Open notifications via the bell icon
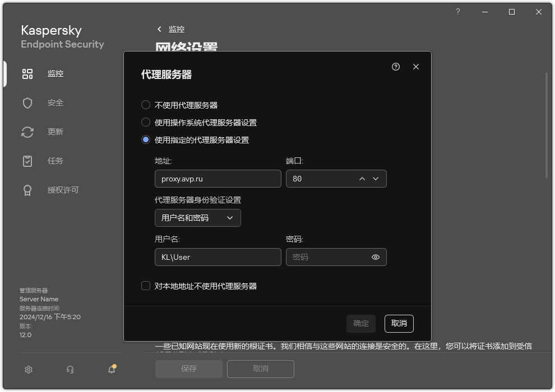555x392 pixels. [x=111, y=370]
